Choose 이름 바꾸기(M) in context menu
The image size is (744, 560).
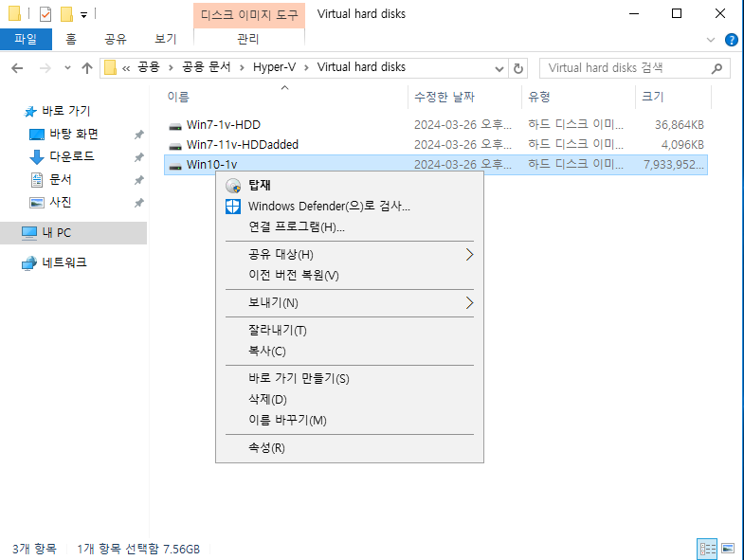(350, 421)
